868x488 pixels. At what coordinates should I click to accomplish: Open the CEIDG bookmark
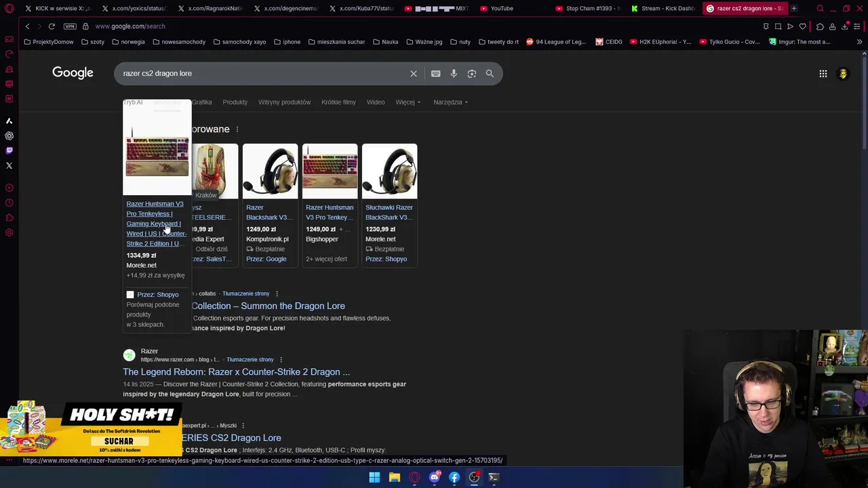pos(609,42)
